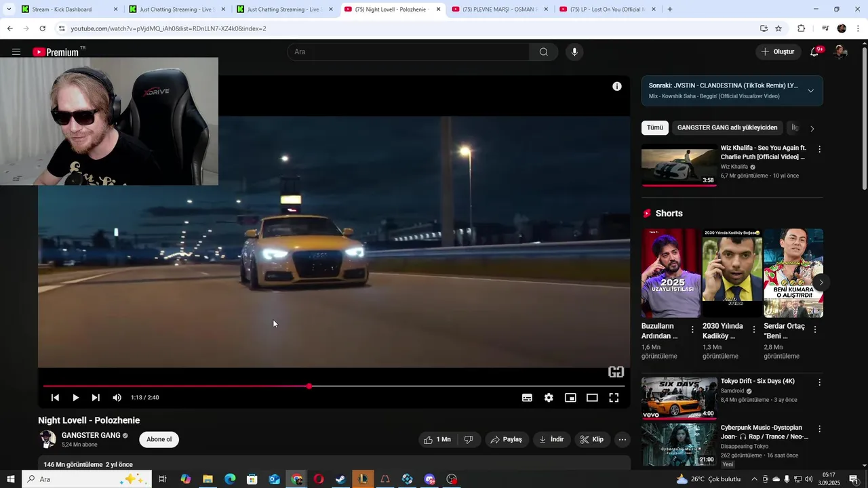Open Steam from the taskbar
Image resolution: width=868 pixels, height=488 pixels.
click(x=340, y=479)
